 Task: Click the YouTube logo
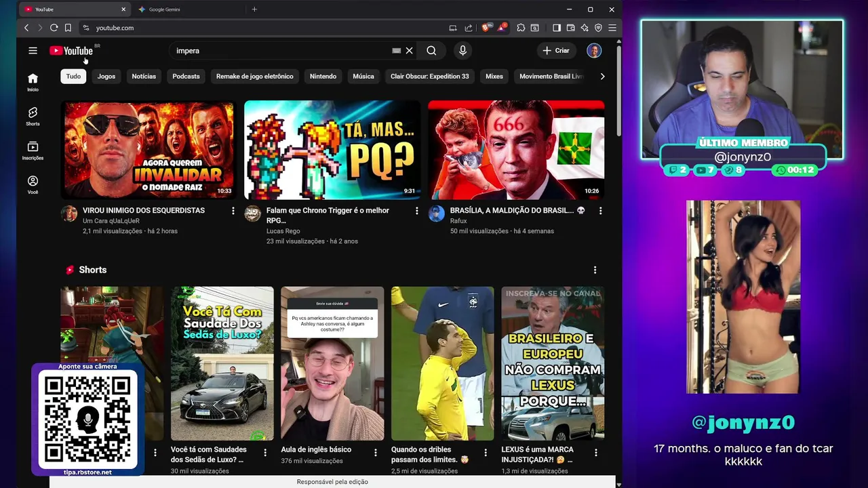tap(71, 51)
